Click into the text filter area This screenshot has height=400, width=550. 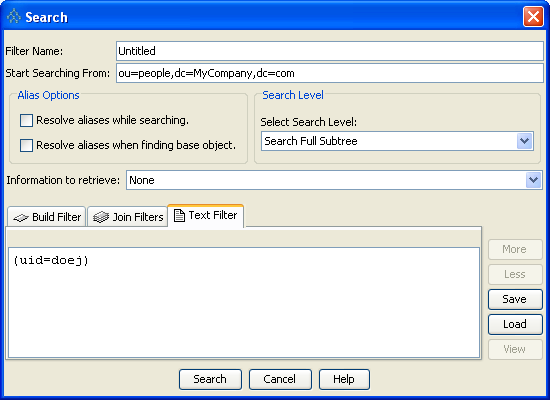[244, 302]
